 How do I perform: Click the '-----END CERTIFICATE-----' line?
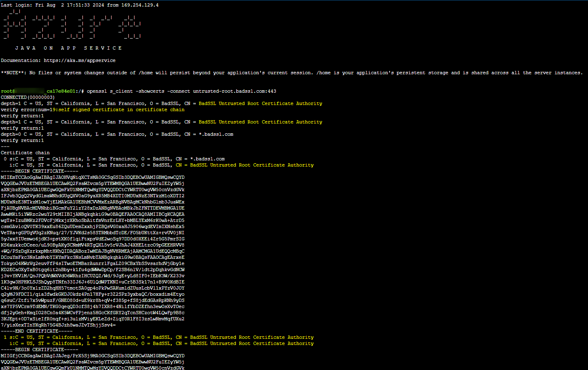tap(36, 331)
